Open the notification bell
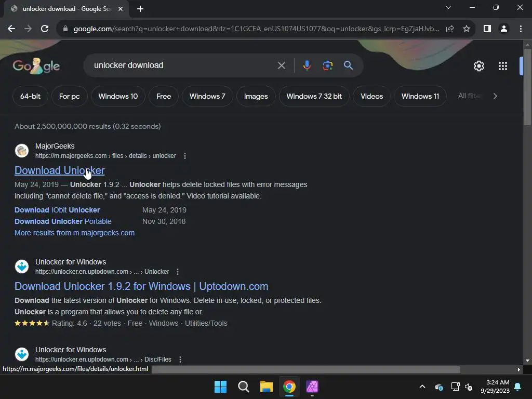The height and width of the screenshot is (399, 532). (x=518, y=387)
